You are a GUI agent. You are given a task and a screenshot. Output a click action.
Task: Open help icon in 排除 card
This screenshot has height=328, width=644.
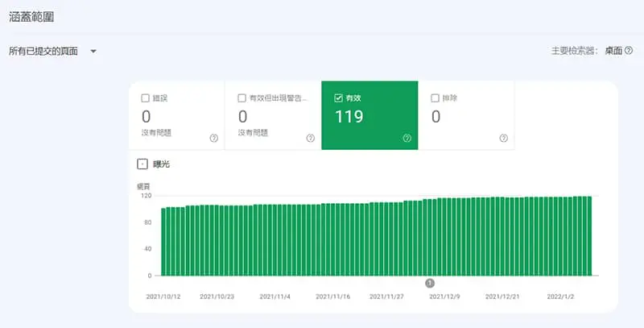(503, 138)
